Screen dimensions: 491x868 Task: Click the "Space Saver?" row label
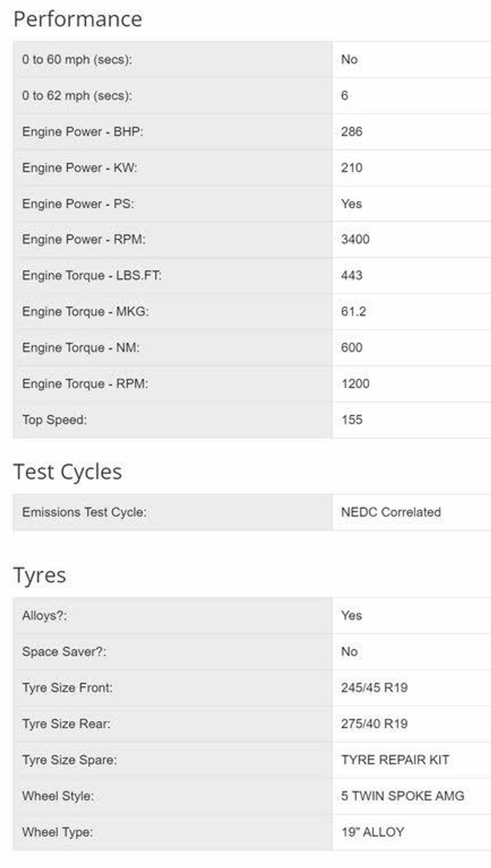pyautogui.click(x=64, y=651)
